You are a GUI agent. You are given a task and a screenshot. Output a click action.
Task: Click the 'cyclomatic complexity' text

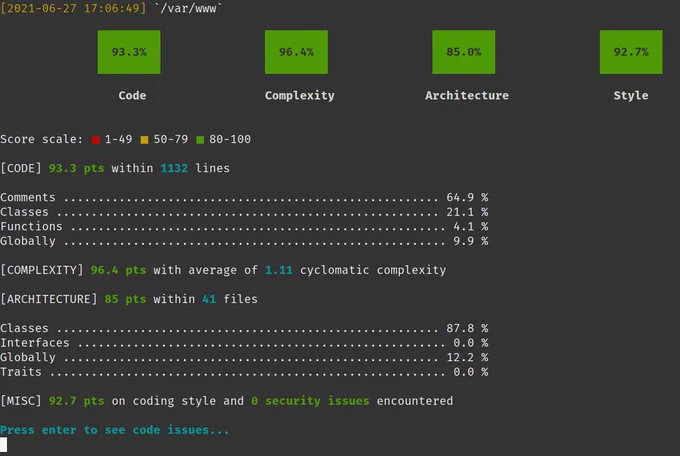[x=373, y=270]
